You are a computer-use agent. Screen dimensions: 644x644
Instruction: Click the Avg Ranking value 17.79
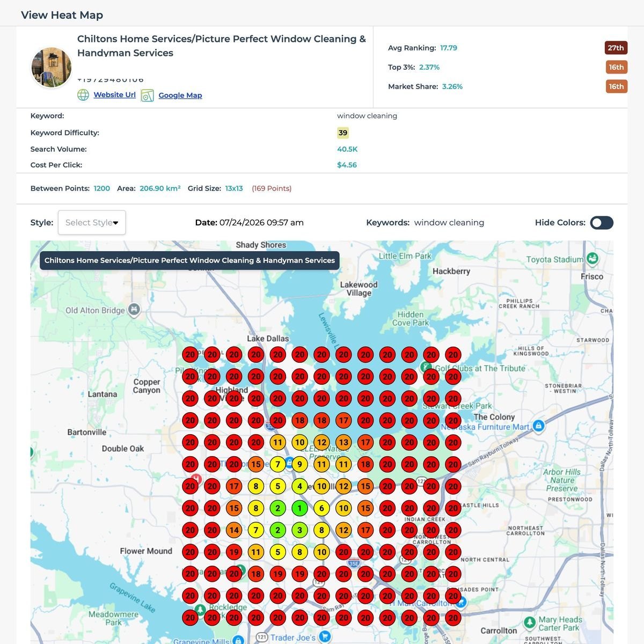(x=449, y=48)
